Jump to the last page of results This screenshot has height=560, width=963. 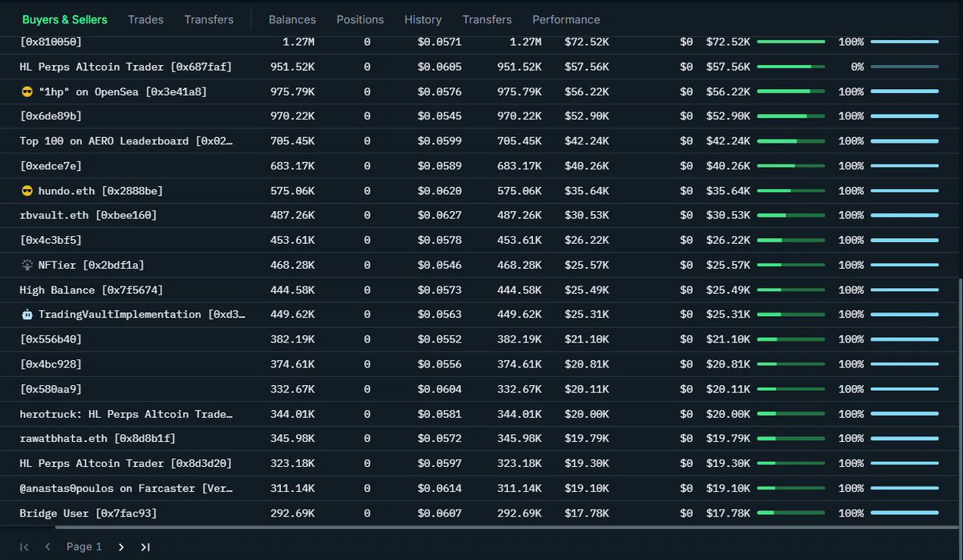[145, 547]
